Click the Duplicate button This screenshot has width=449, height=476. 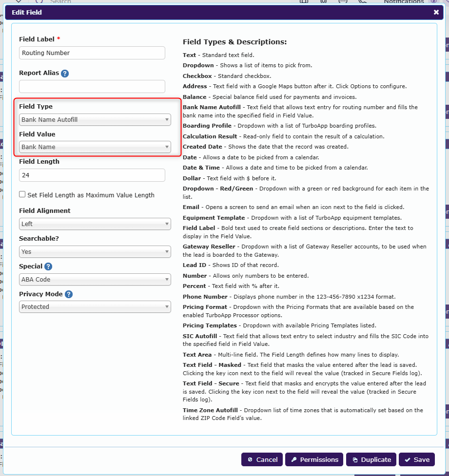(371, 459)
